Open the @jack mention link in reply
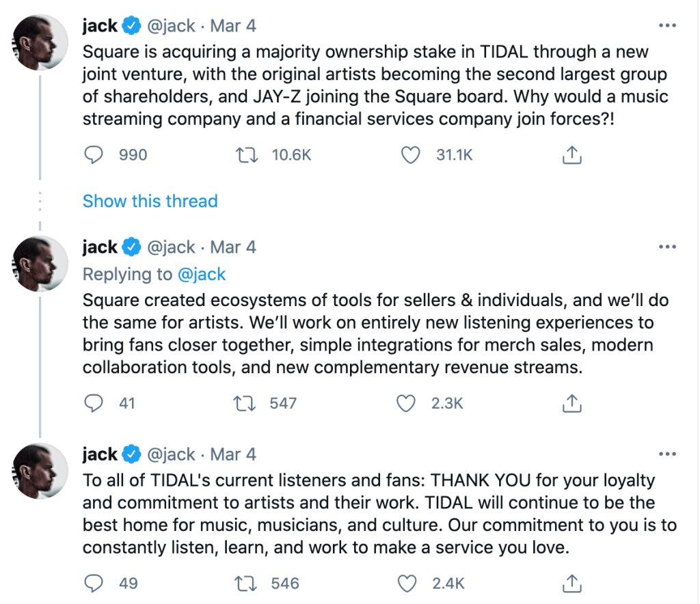Viewport: 700px width, 604px height. tap(202, 274)
